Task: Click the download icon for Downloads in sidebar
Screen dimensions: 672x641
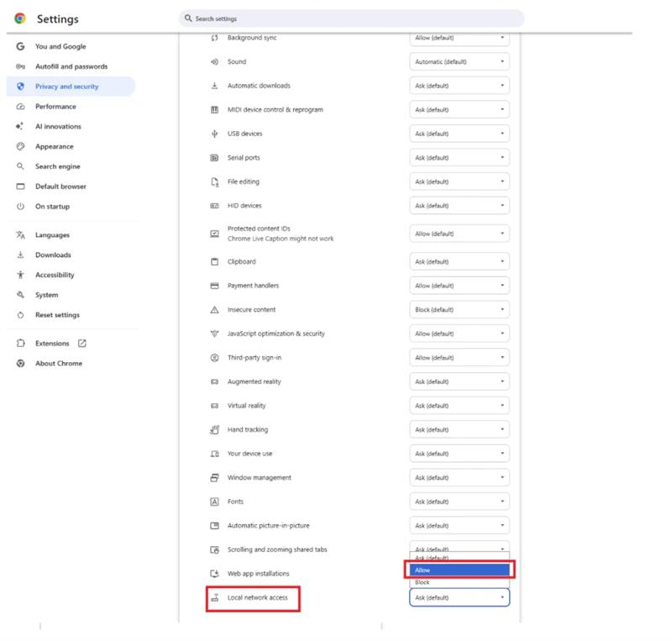Action: (x=20, y=255)
